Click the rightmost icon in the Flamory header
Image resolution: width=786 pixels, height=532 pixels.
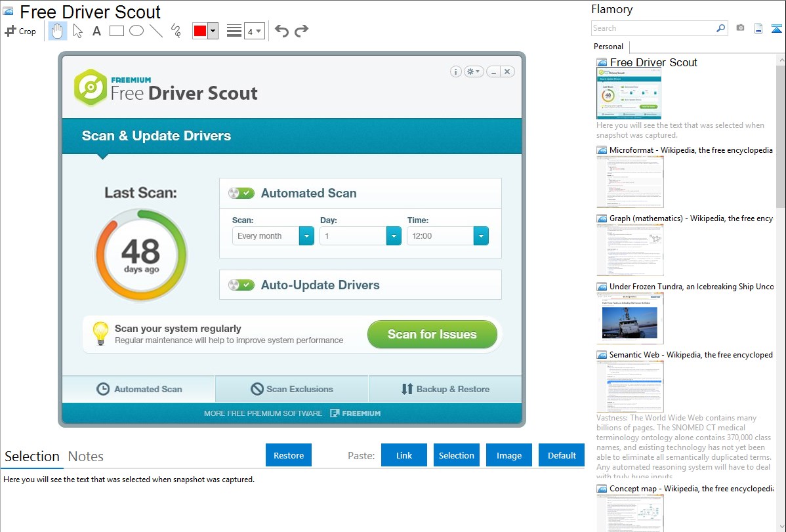(776, 28)
